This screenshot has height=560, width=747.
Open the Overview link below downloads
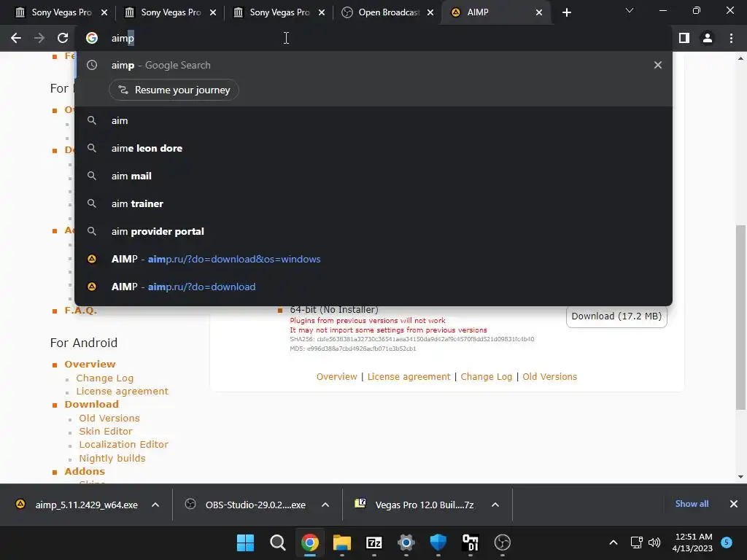tap(337, 377)
